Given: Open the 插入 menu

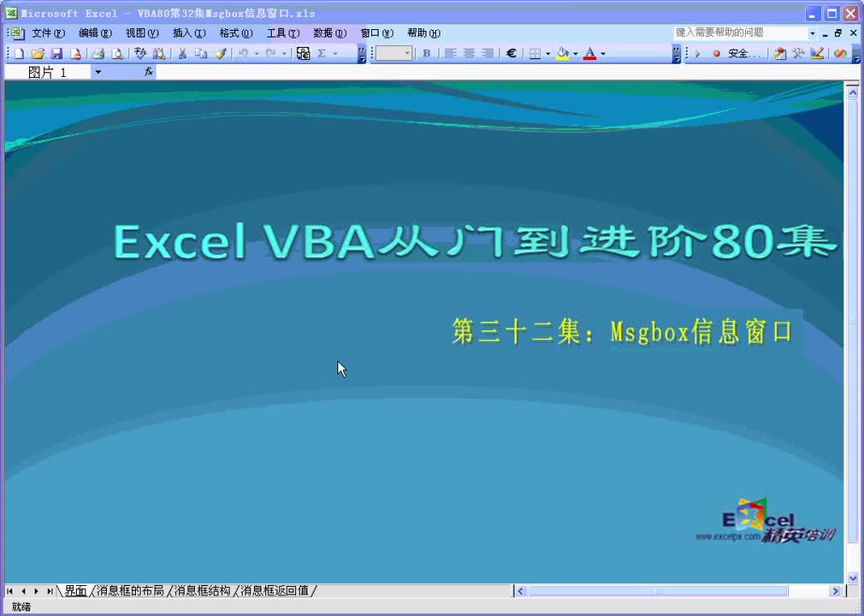Looking at the screenshot, I should tap(189, 33).
